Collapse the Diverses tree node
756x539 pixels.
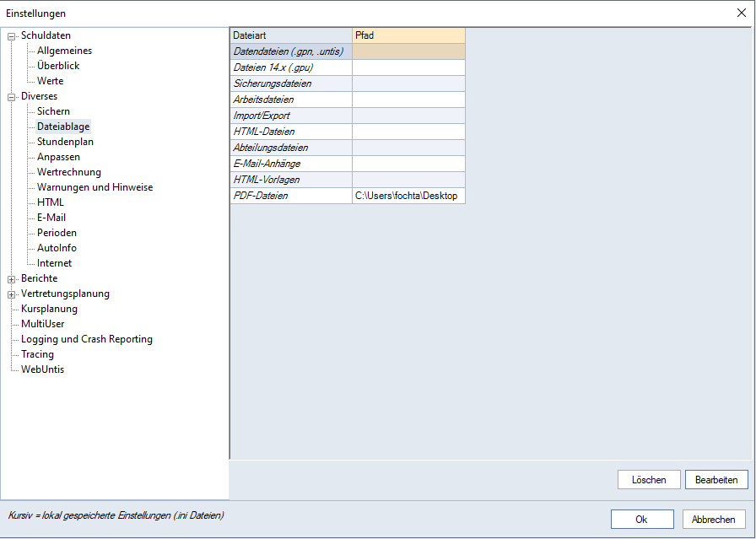pos(12,97)
